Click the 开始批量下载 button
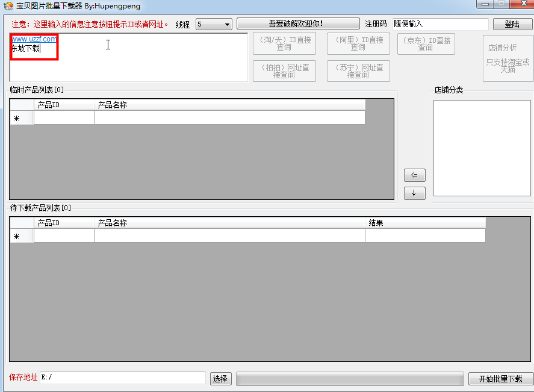The height and width of the screenshot is (392, 534). (501, 379)
